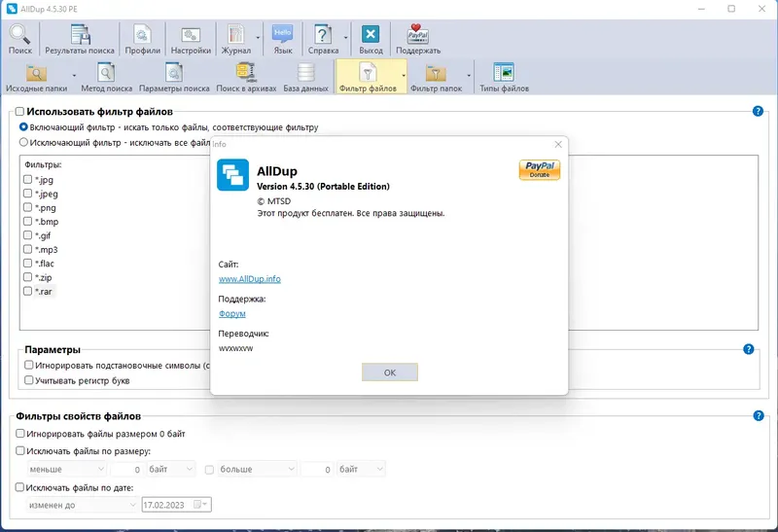Check the *.rar filter

coord(28,291)
